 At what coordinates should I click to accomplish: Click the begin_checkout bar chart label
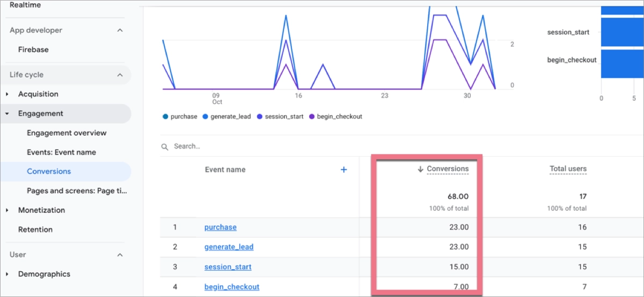[x=572, y=60]
